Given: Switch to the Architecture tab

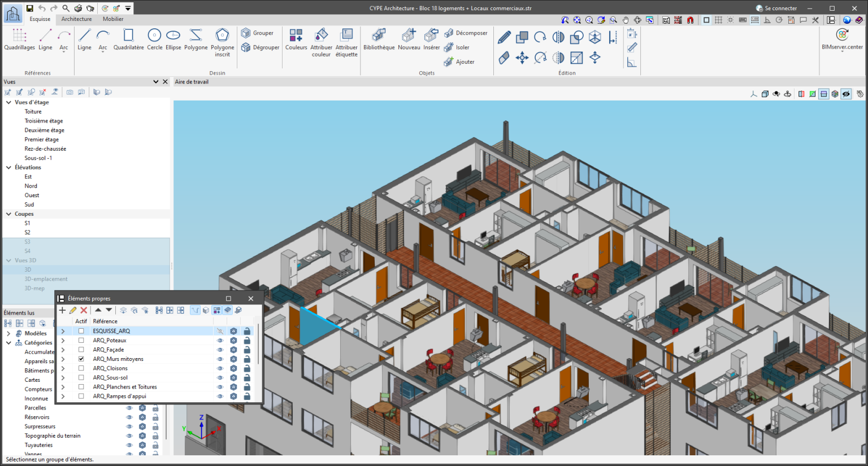Looking at the screenshot, I should [x=76, y=19].
